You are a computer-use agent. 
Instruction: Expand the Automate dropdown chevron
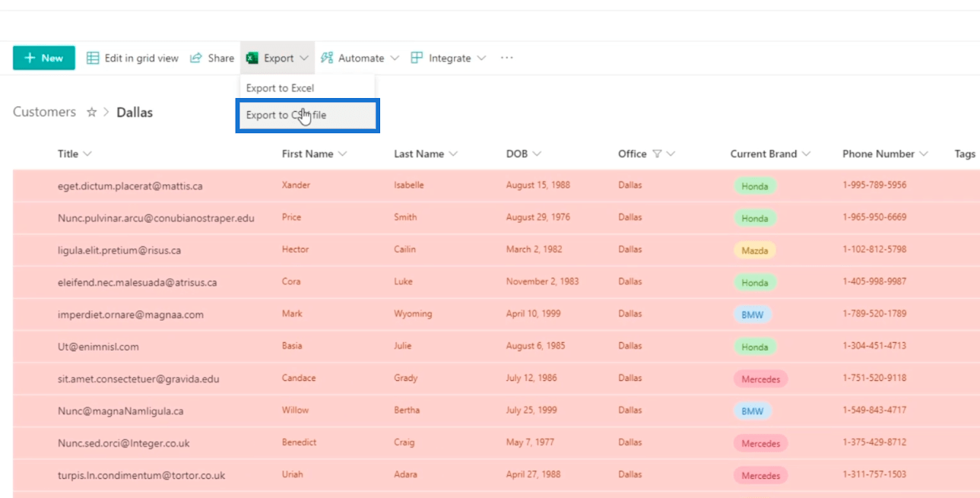point(395,59)
